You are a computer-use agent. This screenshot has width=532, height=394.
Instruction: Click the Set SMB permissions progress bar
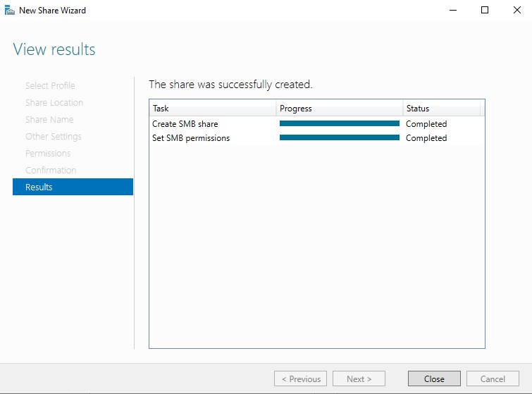point(339,137)
